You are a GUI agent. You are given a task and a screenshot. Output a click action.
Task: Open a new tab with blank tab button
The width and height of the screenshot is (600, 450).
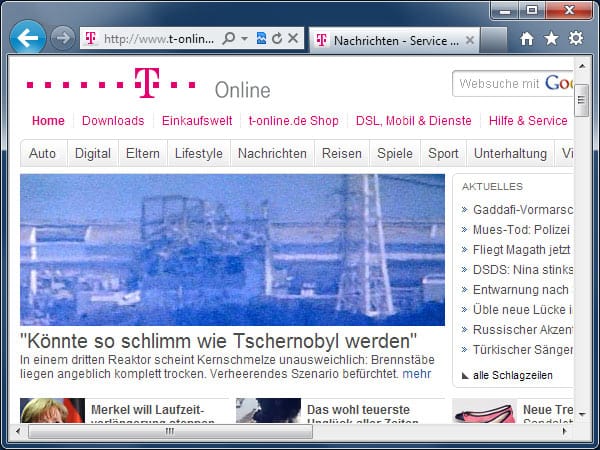pos(493,40)
